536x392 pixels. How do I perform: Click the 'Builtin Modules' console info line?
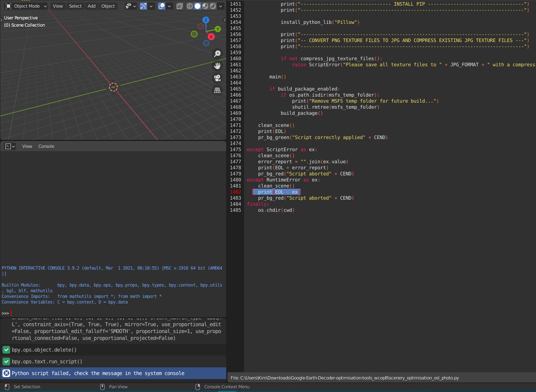pos(112,288)
